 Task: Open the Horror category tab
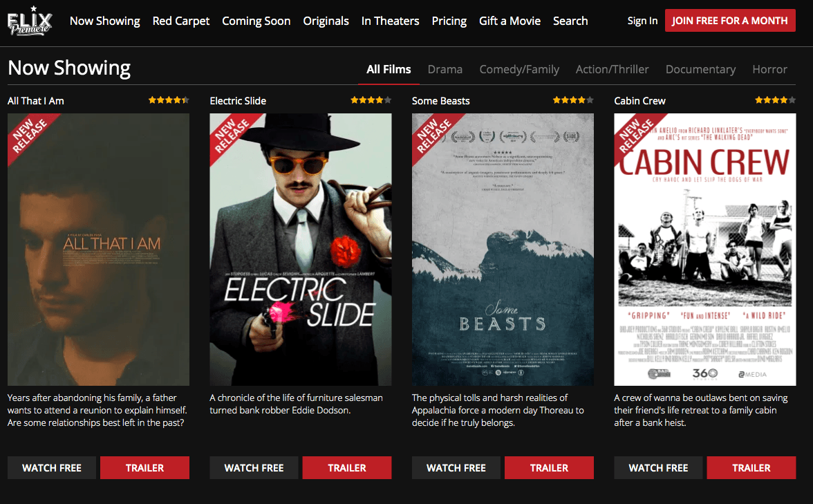coord(769,69)
